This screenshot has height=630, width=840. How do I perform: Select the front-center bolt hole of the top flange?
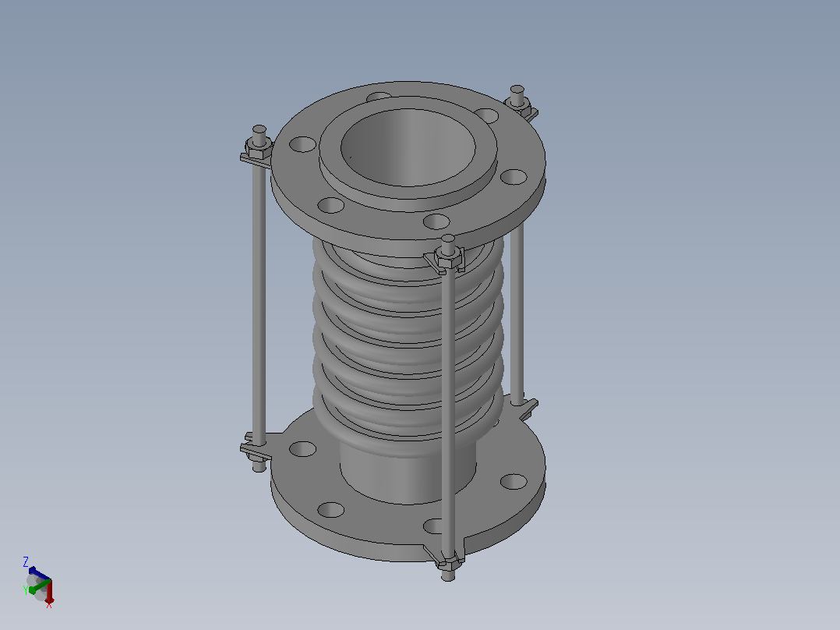(436, 221)
